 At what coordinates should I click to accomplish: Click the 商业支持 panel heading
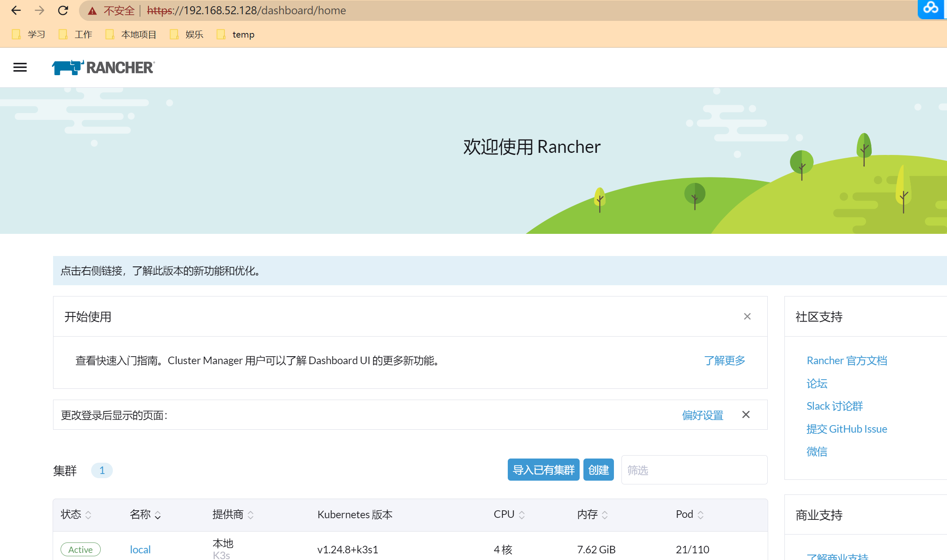[819, 515]
